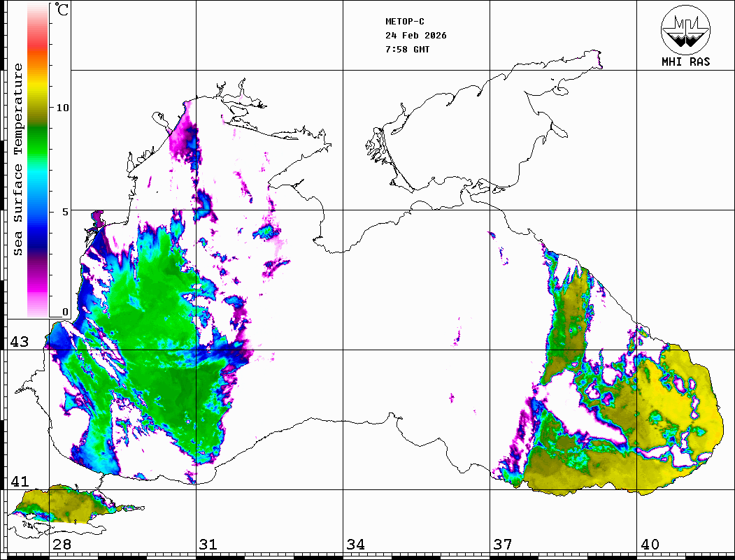
Task: Select the METOP-C satellite name text
Action: tap(405, 21)
